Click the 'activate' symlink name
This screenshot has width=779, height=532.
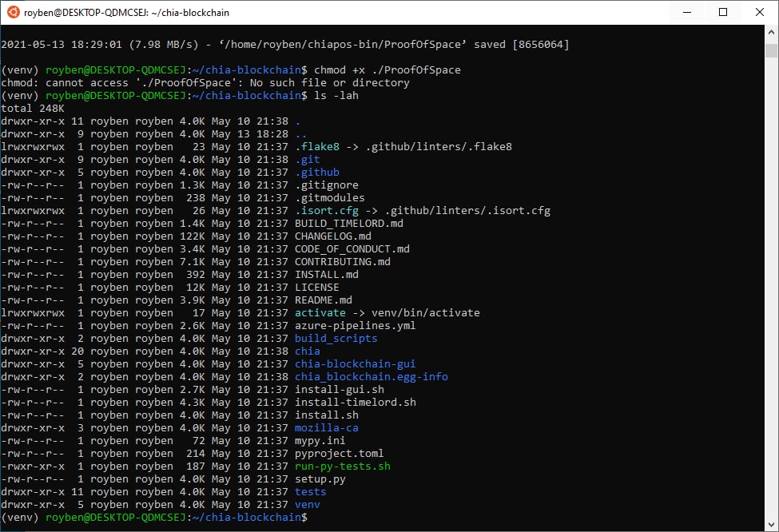[320, 313]
